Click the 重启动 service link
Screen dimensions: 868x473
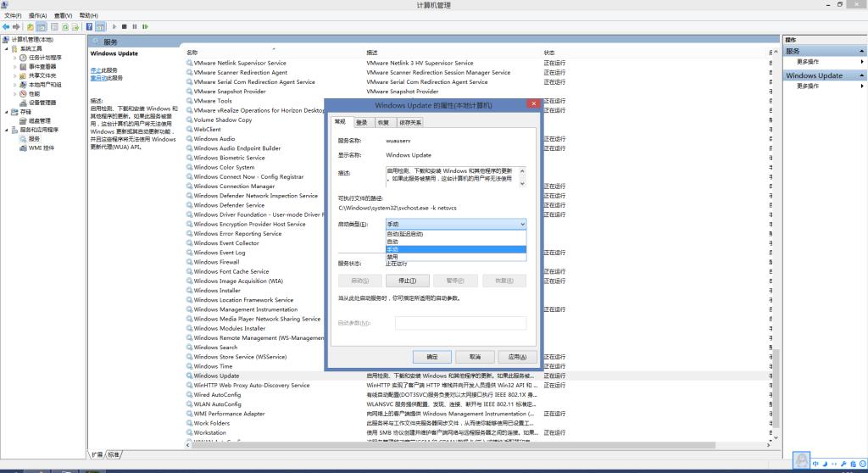point(98,78)
